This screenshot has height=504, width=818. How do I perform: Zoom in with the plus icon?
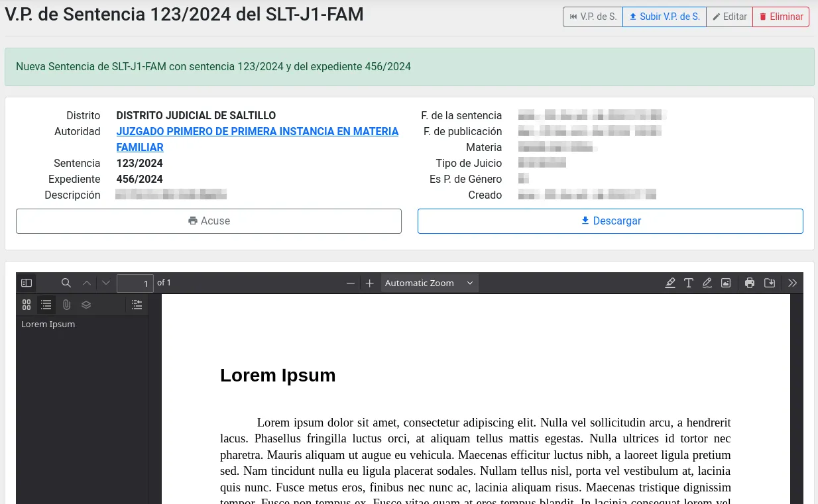click(370, 283)
